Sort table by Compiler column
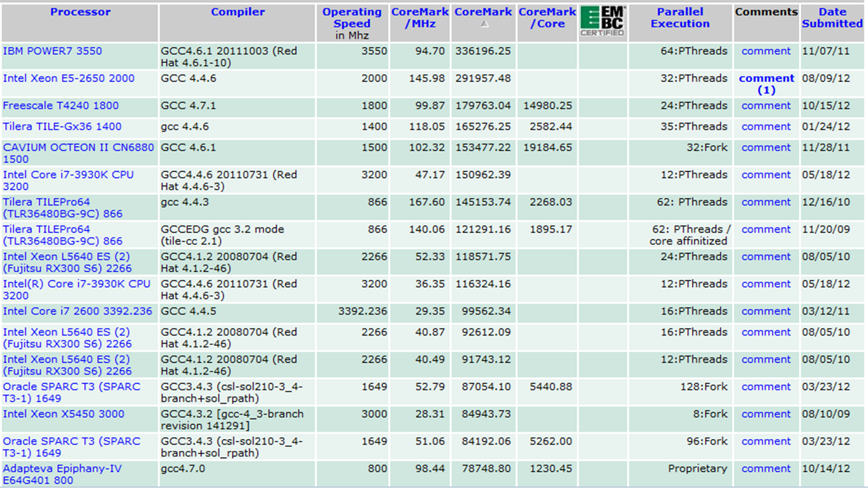 (x=238, y=12)
